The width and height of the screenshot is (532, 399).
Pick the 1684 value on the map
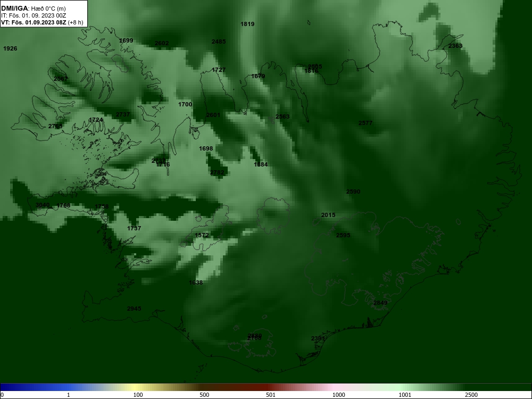261,164
